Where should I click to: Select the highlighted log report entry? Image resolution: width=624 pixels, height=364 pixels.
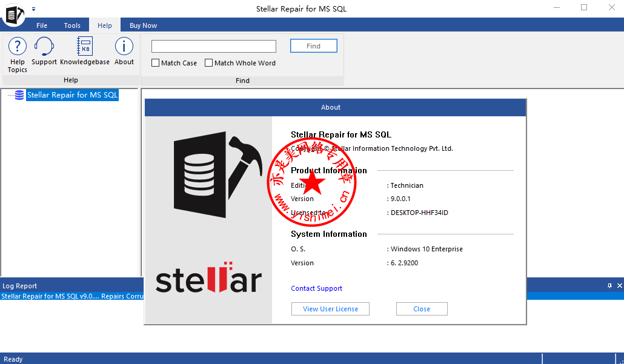pyautogui.click(x=71, y=296)
